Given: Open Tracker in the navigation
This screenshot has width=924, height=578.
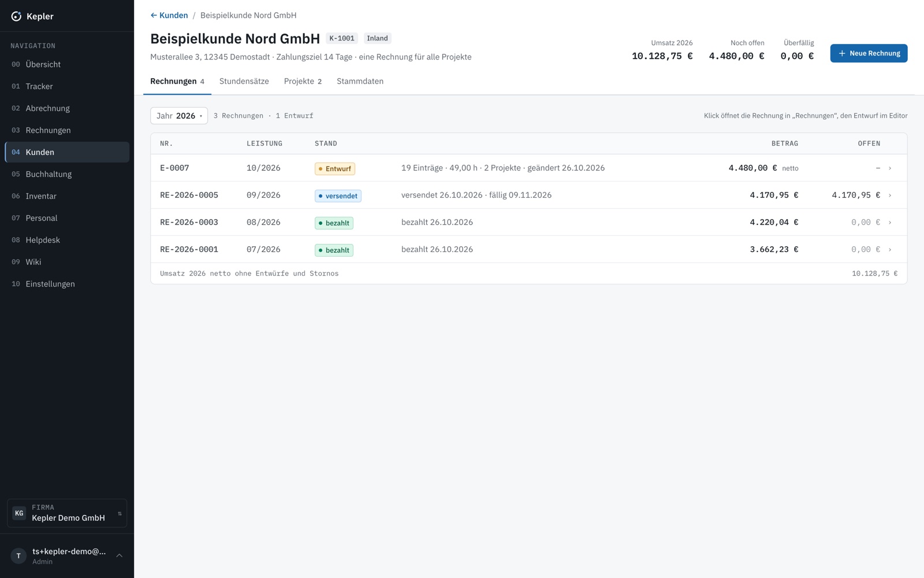Looking at the screenshot, I should (x=67, y=86).
